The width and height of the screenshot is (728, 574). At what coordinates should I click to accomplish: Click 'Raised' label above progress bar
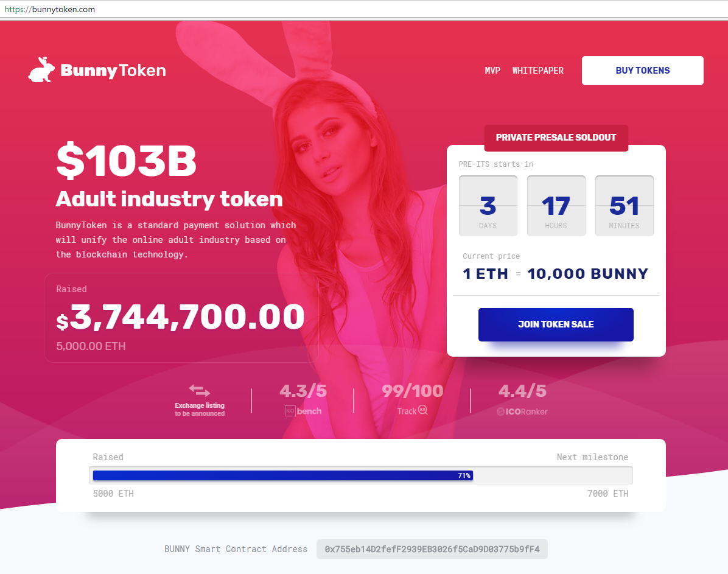click(x=108, y=457)
